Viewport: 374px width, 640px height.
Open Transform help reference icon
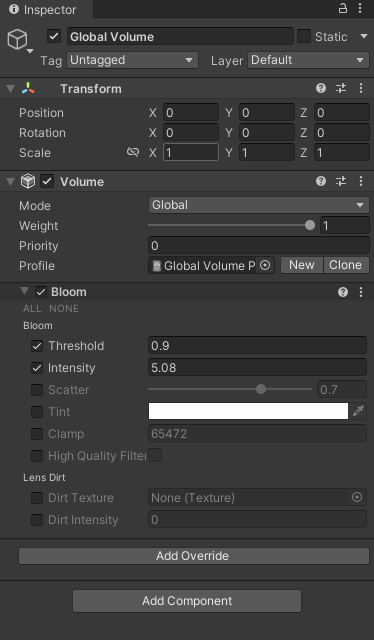tap(321, 88)
